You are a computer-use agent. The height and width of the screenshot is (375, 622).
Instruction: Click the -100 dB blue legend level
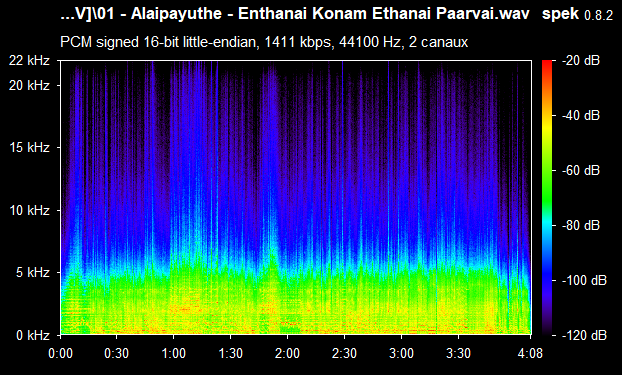pos(584,281)
